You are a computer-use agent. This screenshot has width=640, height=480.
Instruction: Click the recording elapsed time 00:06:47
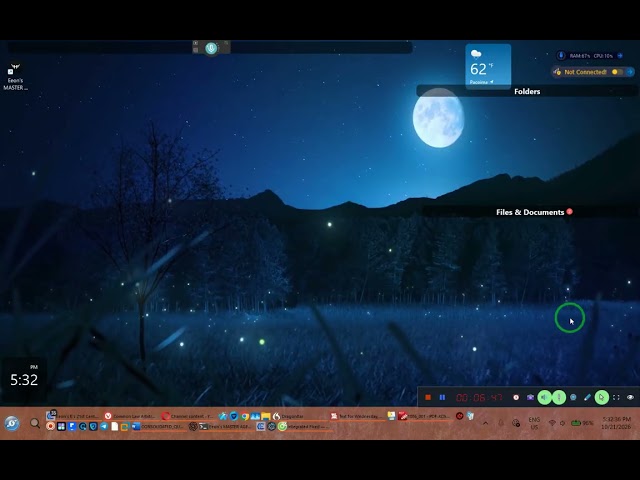(x=479, y=397)
